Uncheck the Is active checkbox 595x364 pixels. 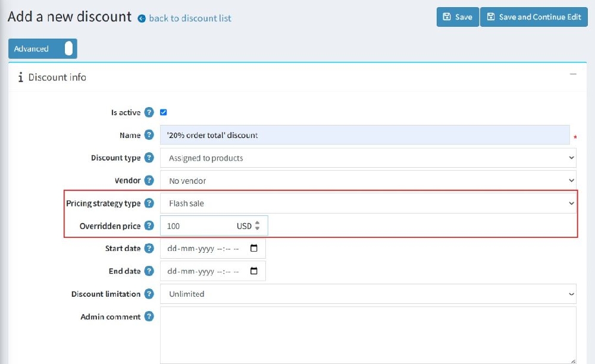(x=164, y=112)
